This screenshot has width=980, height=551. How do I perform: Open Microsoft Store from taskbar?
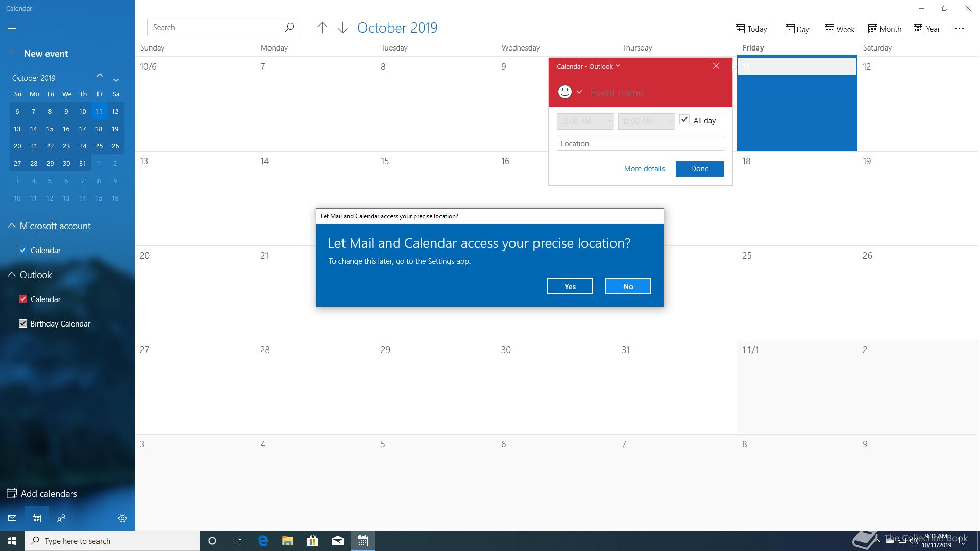tap(312, 541)
